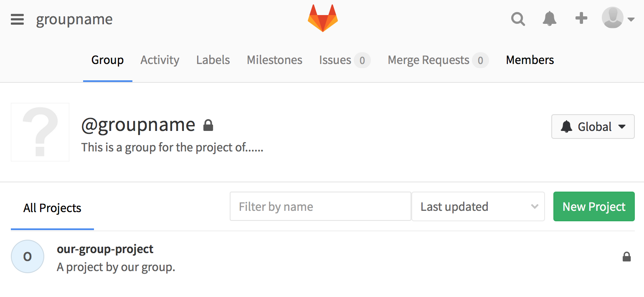Go to the Milestones tab
The height and width of the screenshot is (297, 644).
(x=274, y=60)
